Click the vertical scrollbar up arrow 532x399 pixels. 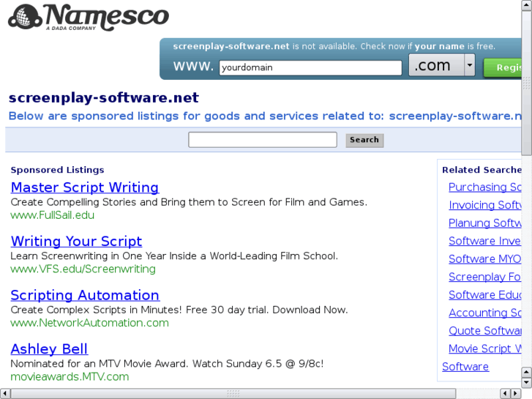527,5
